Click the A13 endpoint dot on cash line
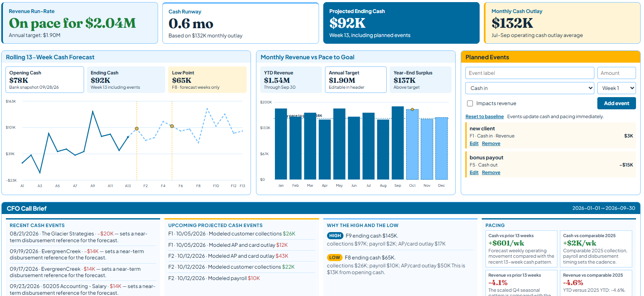Viewport: 644px width, 296px height. click(x=128, y=137)
